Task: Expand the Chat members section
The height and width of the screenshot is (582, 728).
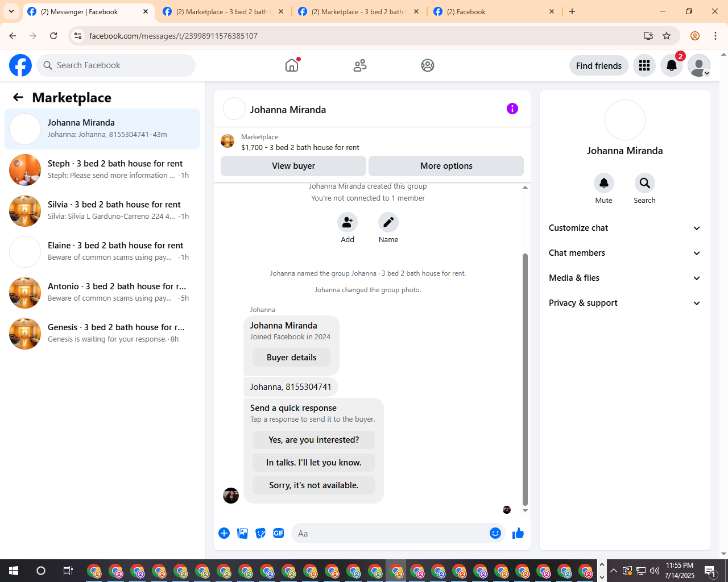Action: (x=624, y=253)
